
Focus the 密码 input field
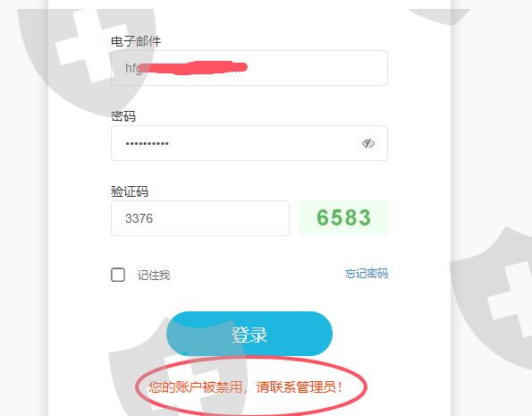249,143
